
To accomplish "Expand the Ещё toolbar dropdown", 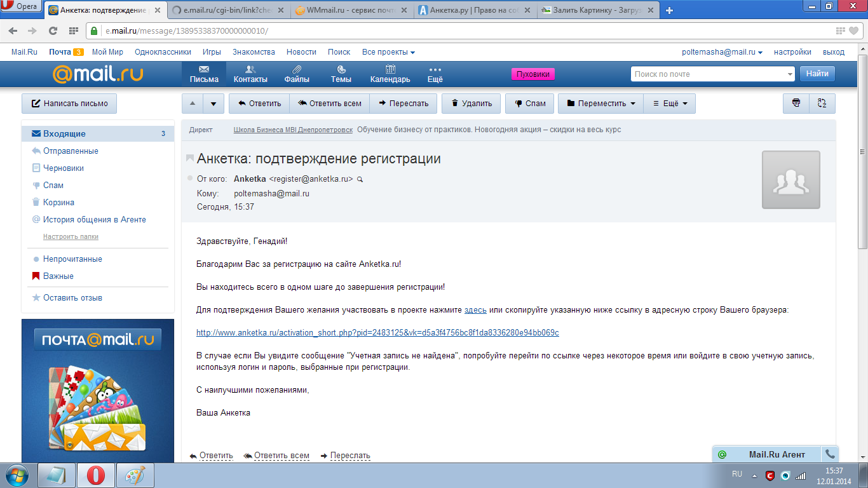I will [670, 104].
